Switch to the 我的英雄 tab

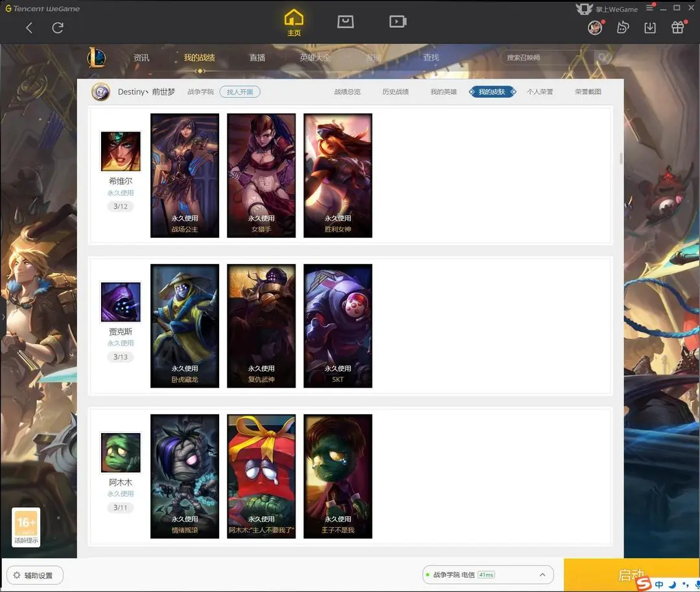coord(444,92)
